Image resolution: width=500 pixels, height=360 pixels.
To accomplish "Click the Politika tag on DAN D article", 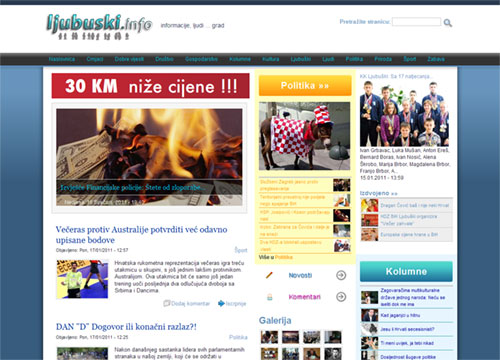I will pos(238,337).
